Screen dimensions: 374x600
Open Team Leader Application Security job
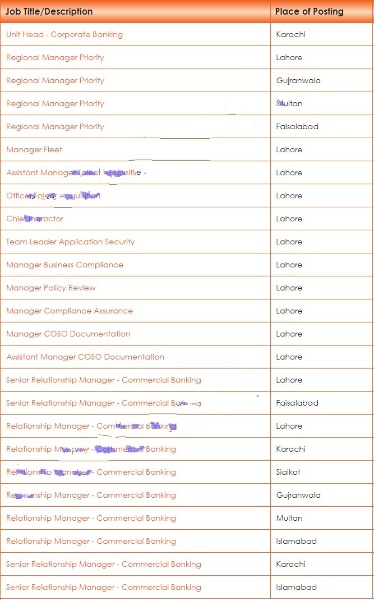tap(70, 242)
